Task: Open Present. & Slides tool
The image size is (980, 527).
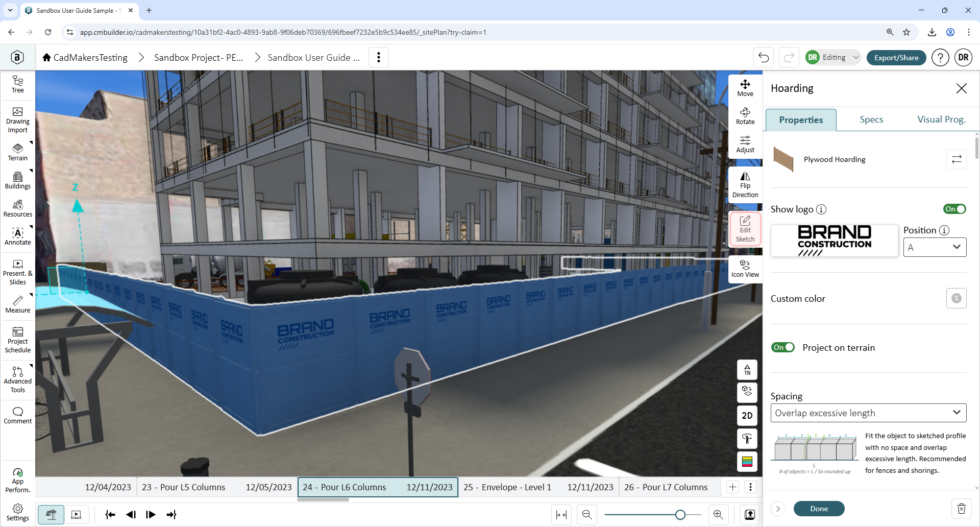Action: (x=18, y=272)
